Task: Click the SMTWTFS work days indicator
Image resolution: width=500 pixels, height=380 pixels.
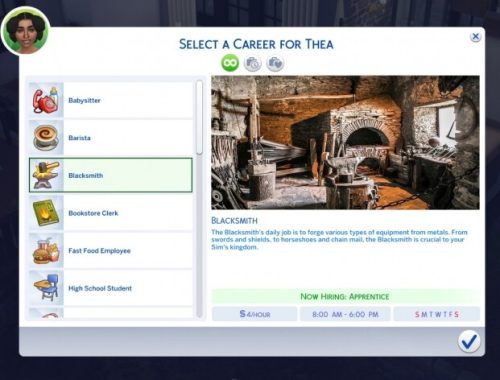Action: click(x=437, y=314)
